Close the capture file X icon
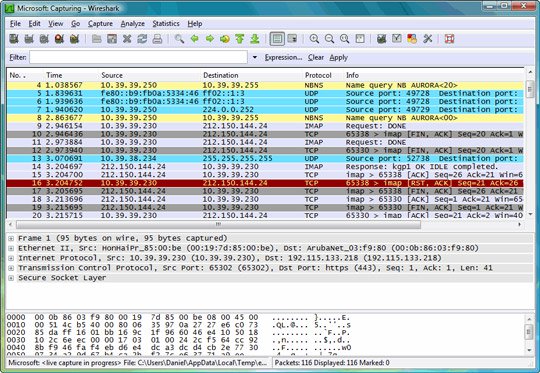 click(x=127, y=39)
